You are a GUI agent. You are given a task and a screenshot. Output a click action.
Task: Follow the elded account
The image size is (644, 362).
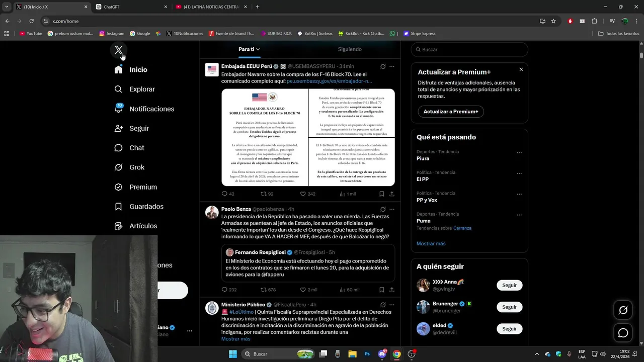(x=509, y=329)
